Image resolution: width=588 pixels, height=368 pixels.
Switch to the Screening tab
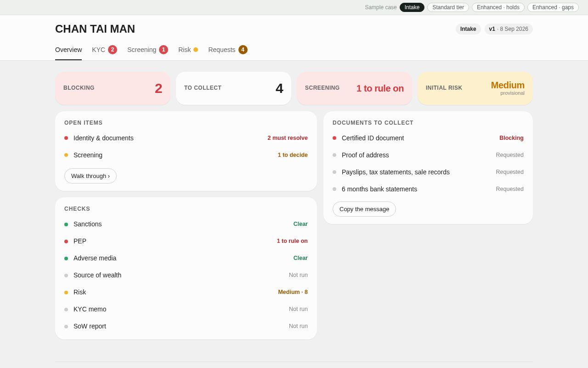tap(147, 50)
